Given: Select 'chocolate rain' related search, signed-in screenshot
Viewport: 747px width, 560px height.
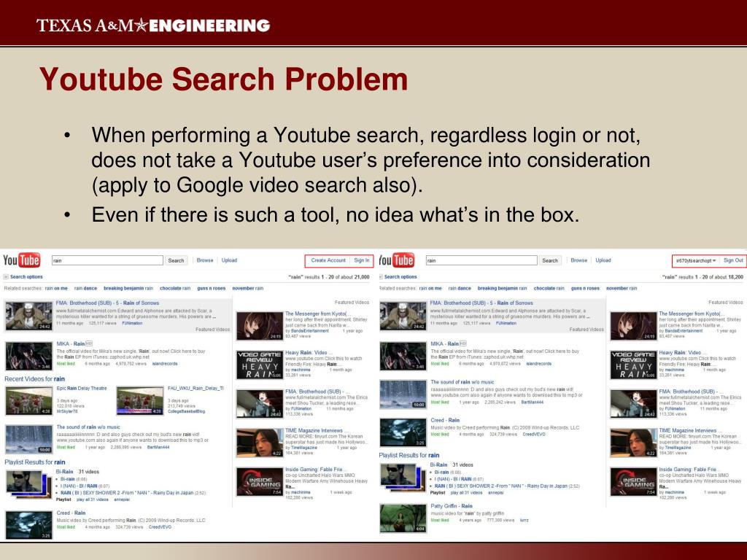Looking at the screenshot, I should point(549,288).
